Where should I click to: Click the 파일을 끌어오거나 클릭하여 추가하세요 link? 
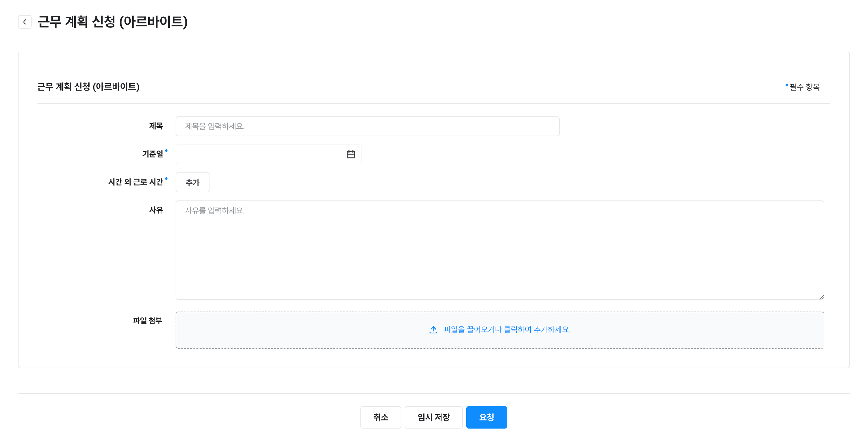pos(507,330)
